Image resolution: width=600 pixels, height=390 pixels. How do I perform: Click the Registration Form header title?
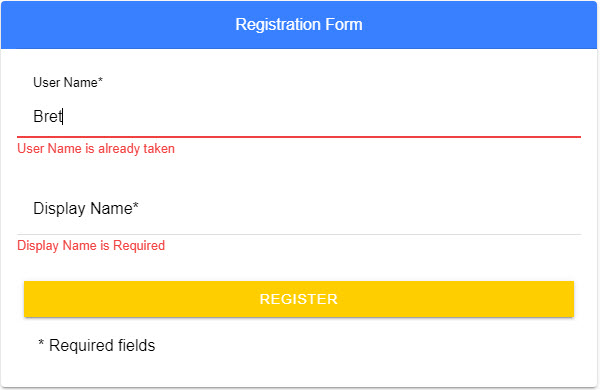click(299, 24)
